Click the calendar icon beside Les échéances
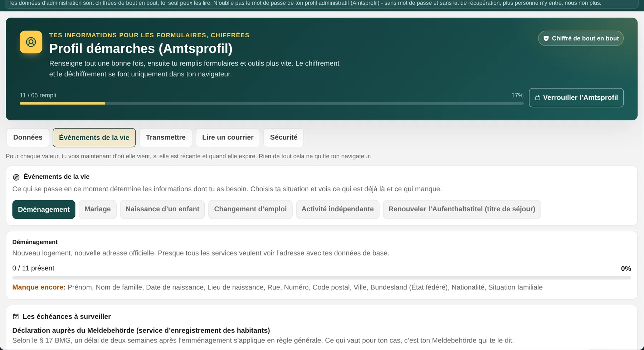The height and width of the screenshot is (350, 644). 16,316
